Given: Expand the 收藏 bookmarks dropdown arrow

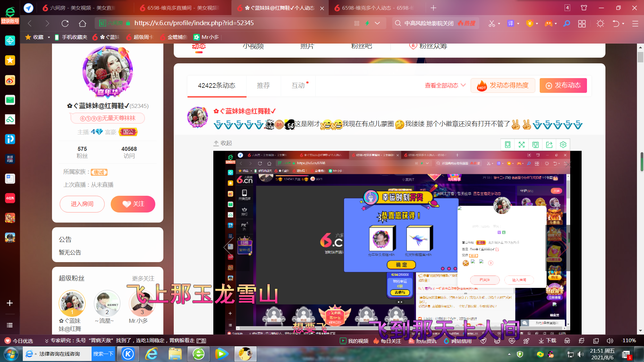Looking at the screenshot, I should point(49,37).
